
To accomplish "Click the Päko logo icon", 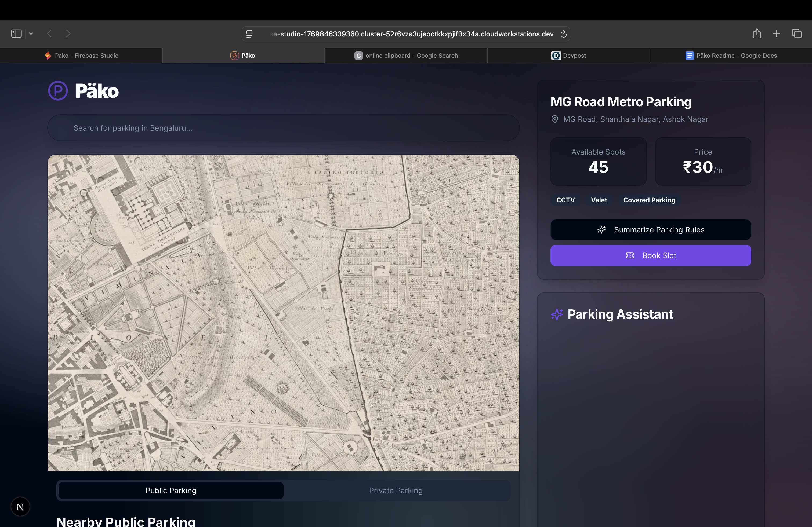I will tap(58, 91).
